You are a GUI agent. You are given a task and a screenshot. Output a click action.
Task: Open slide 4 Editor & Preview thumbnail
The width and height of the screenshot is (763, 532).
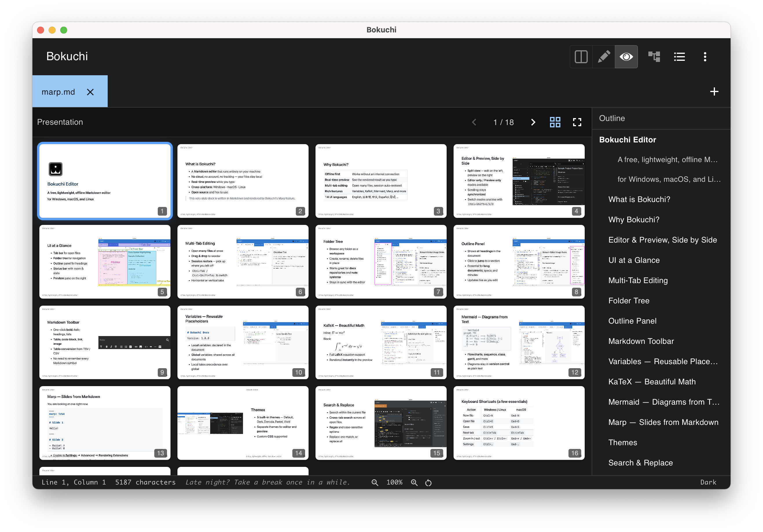tap(519, 181)
